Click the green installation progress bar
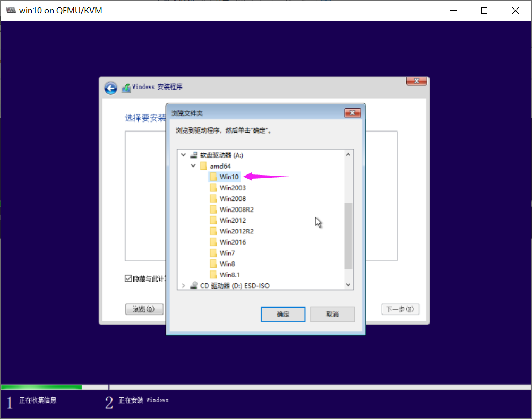Image resolution: width=532 pixels, height=419 pixels. click(41, 387)
